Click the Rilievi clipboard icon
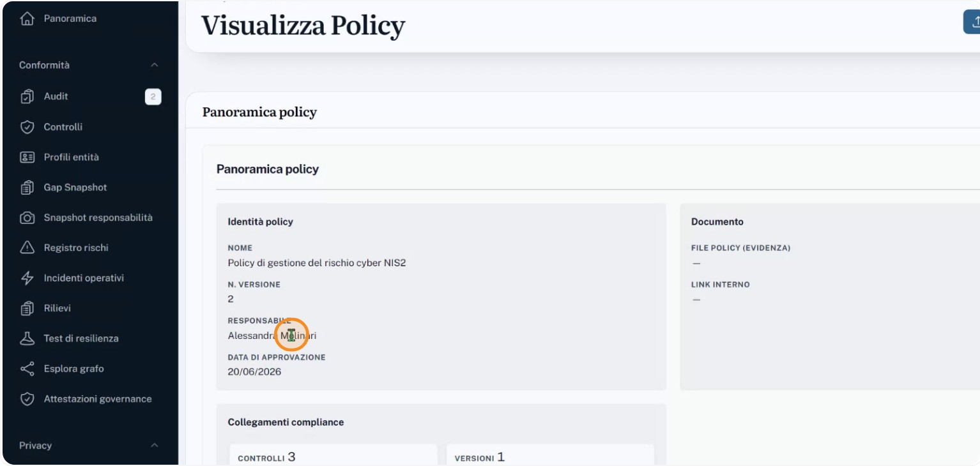The image size is (980, 466). tap(27, 308)
